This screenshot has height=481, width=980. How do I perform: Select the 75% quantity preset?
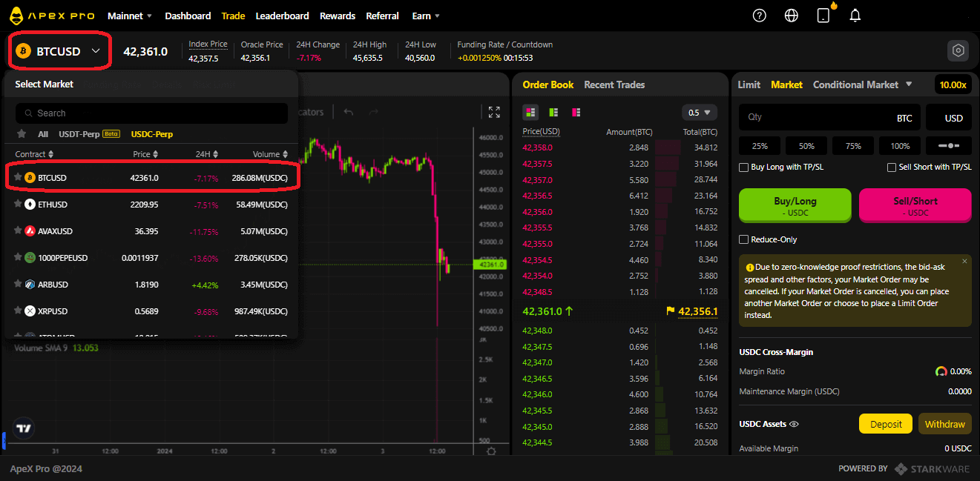[x=852, y=145]
